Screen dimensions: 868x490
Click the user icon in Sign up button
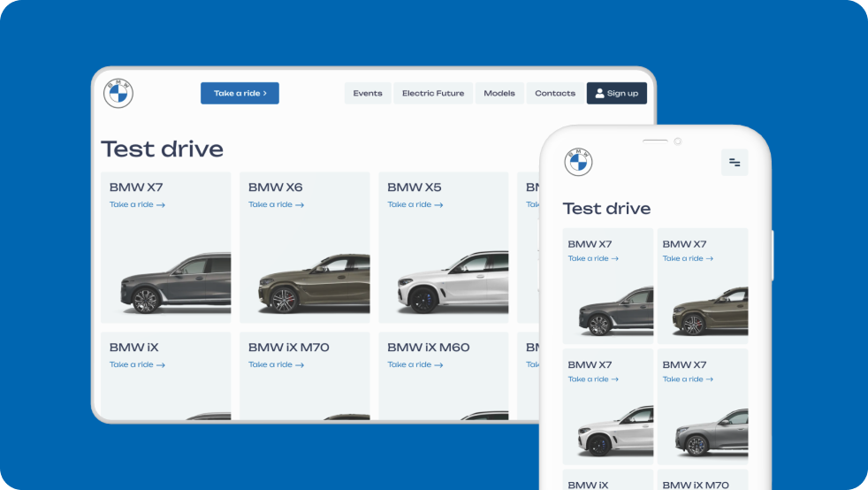(599, 93)
